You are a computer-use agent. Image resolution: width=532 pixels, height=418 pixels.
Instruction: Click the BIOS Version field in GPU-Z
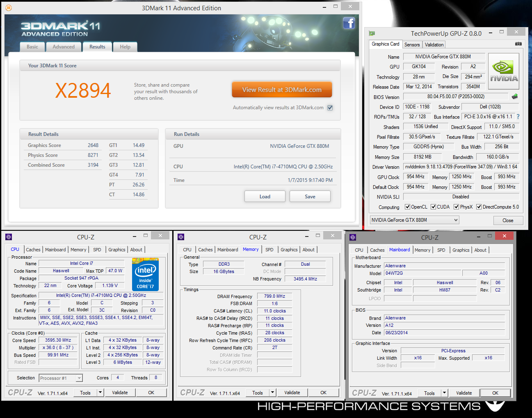(x=456, y=96)
